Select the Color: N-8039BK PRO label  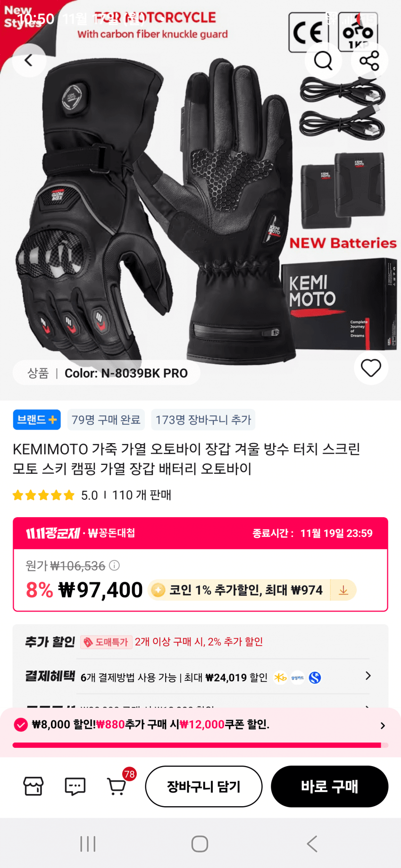[x=126, y=373]
